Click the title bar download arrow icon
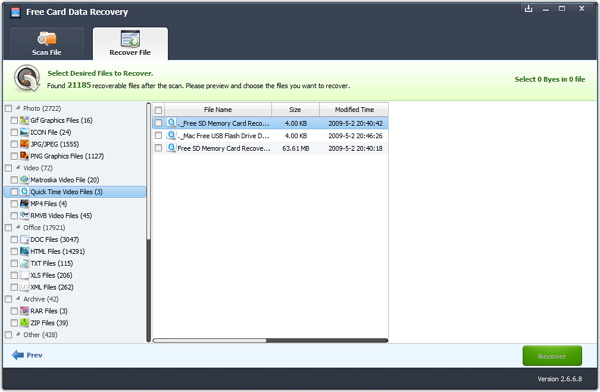Viewport: 600px width, 392px height. [x=528, y=8]
